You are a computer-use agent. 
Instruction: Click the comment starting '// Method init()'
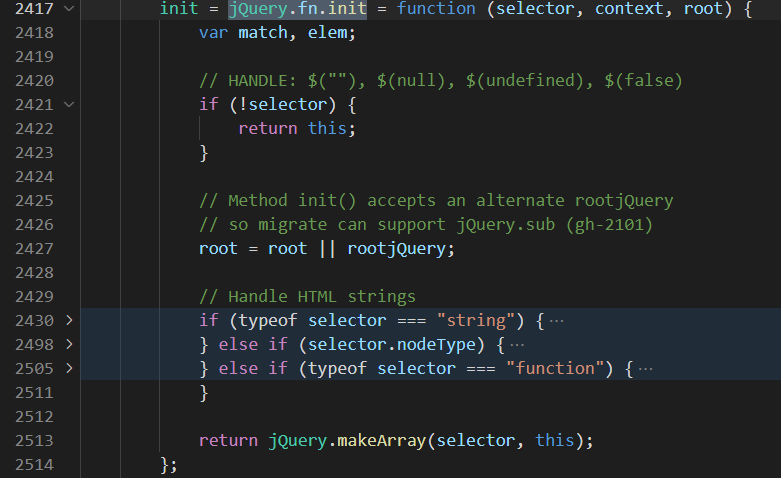click(436, 201)
